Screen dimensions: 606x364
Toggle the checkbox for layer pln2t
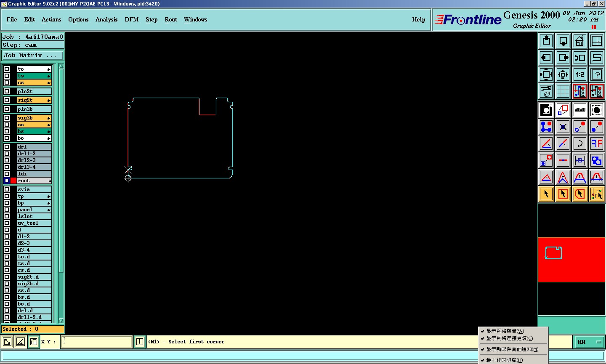(7, 91)
